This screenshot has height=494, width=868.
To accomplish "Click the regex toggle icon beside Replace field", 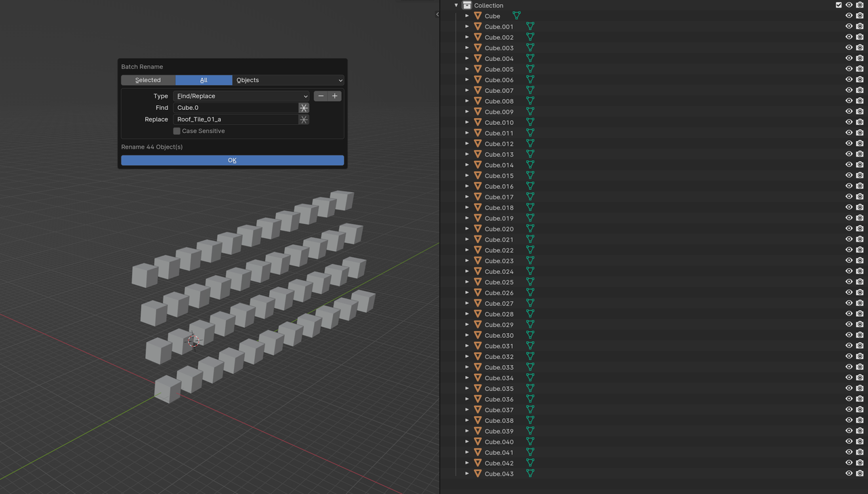I will click(x=304, y=119).
